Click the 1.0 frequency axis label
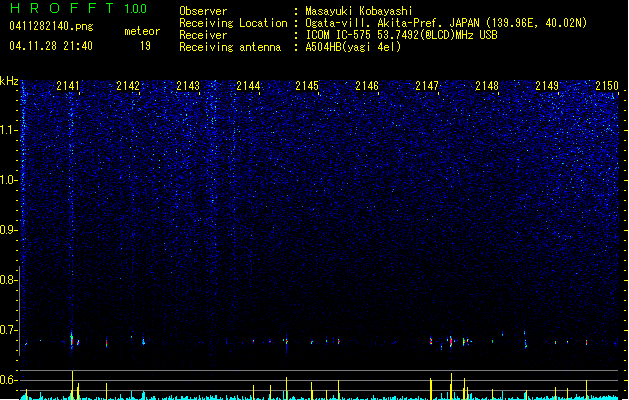Screen dimensions: 629x400 coord(9,180)
